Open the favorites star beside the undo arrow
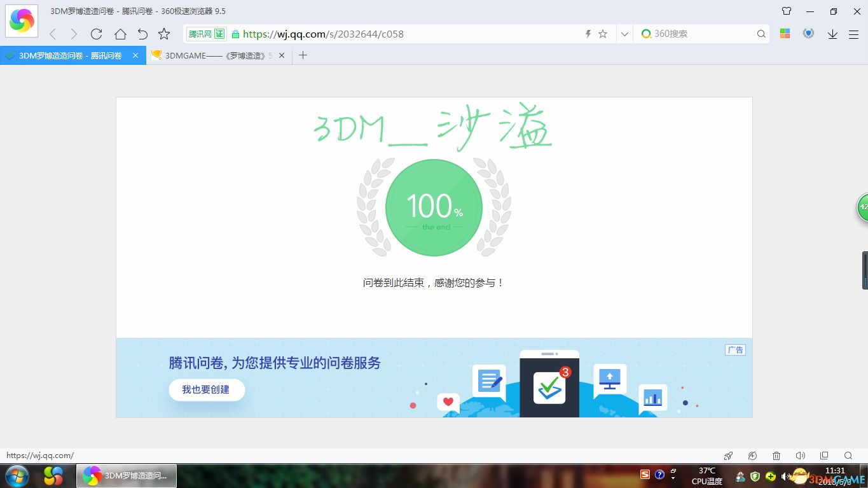868x488 pixels. [164, 34]
